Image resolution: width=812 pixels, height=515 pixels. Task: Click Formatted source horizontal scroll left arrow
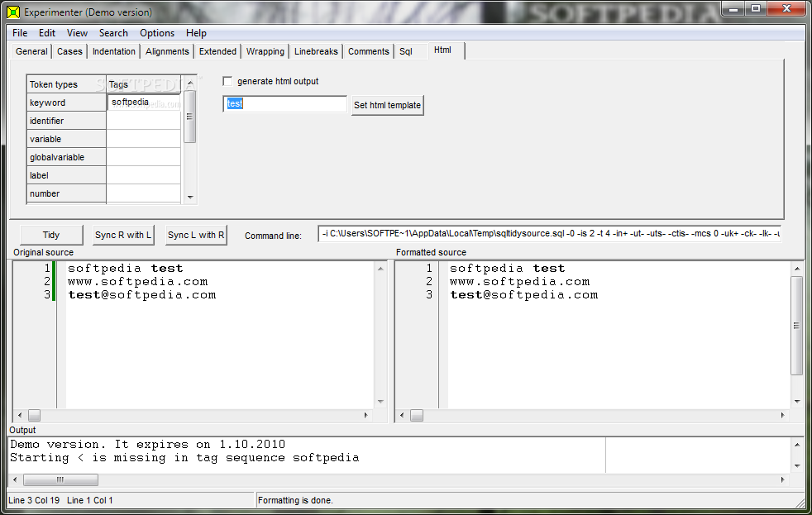402,415
